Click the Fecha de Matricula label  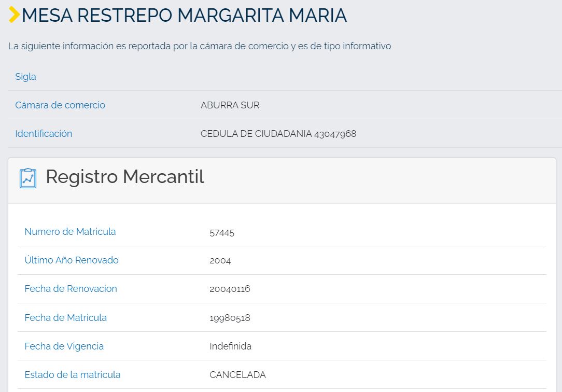coord(65,318)
